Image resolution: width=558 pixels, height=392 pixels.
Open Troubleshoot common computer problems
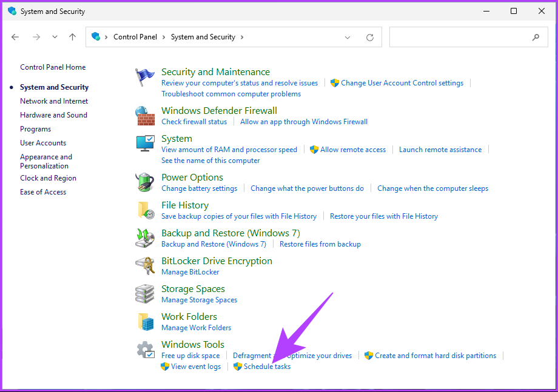tap(231, 94)
